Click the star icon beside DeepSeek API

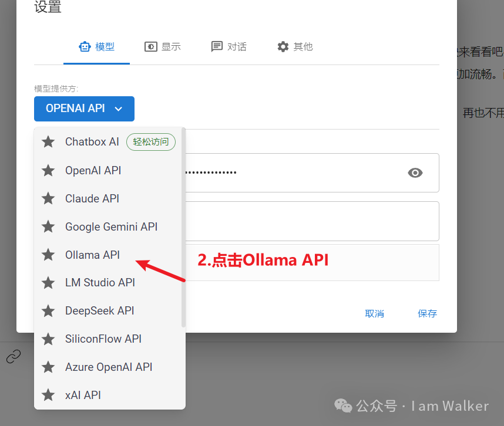point(48,311)
